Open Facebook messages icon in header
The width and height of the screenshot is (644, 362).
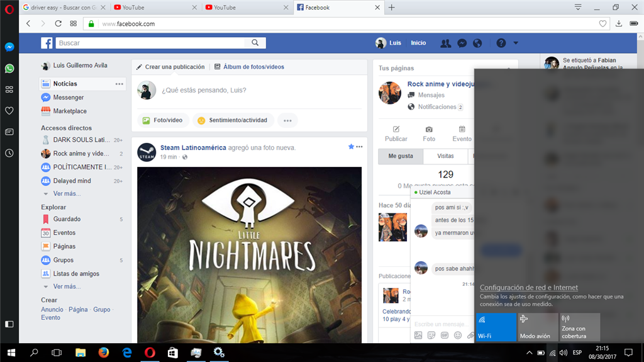[462, 43]
